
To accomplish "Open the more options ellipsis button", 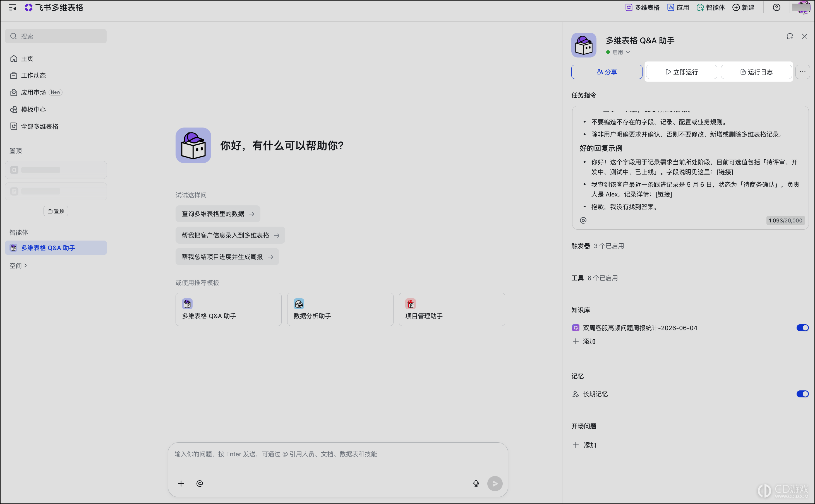I will (x=802, y=72).
